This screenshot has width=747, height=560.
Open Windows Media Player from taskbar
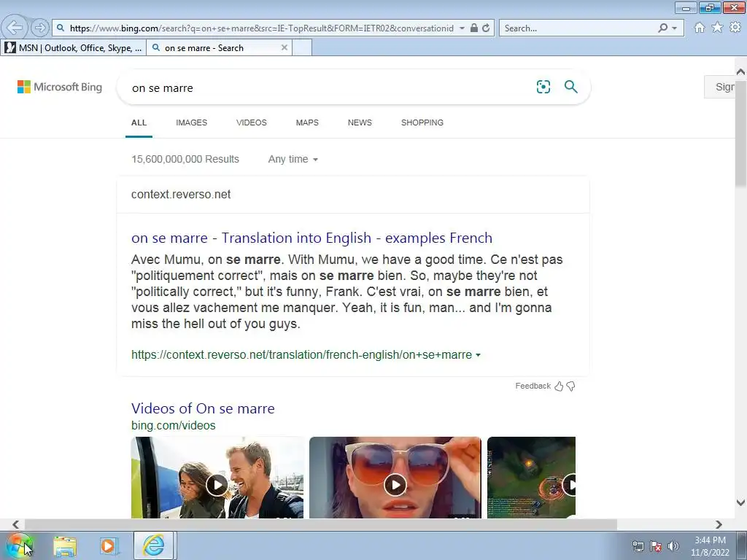(108, 545)
